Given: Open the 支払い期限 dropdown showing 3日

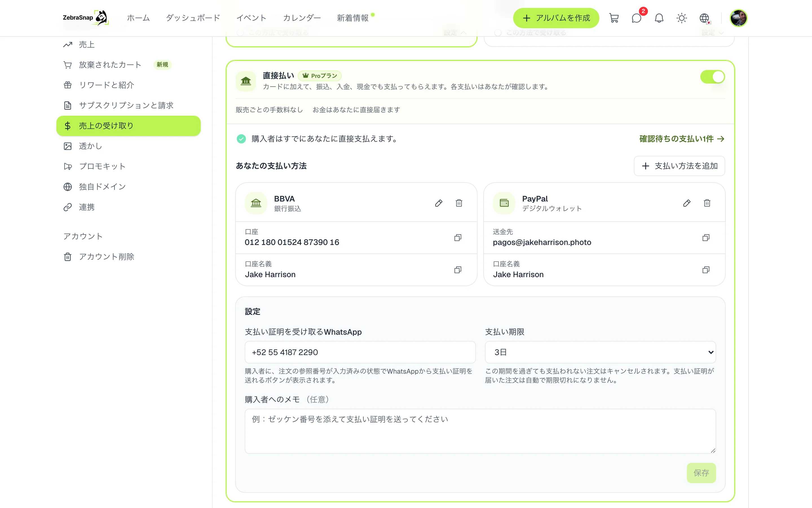Looking at the screenshot, I should (x=600, y=352).
